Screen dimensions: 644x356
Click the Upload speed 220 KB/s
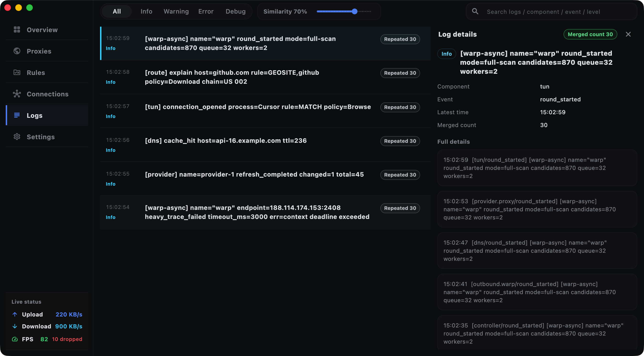click(69, 314)
